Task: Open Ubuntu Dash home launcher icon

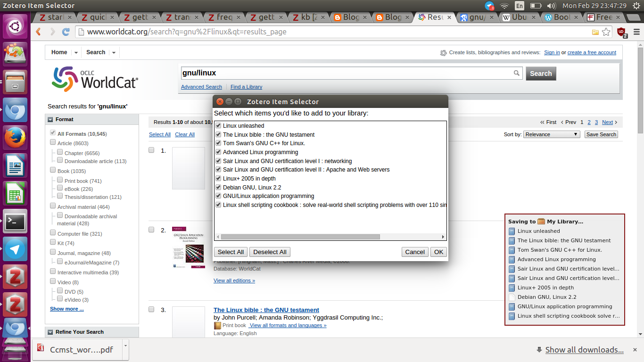Action: pos(16,26)
